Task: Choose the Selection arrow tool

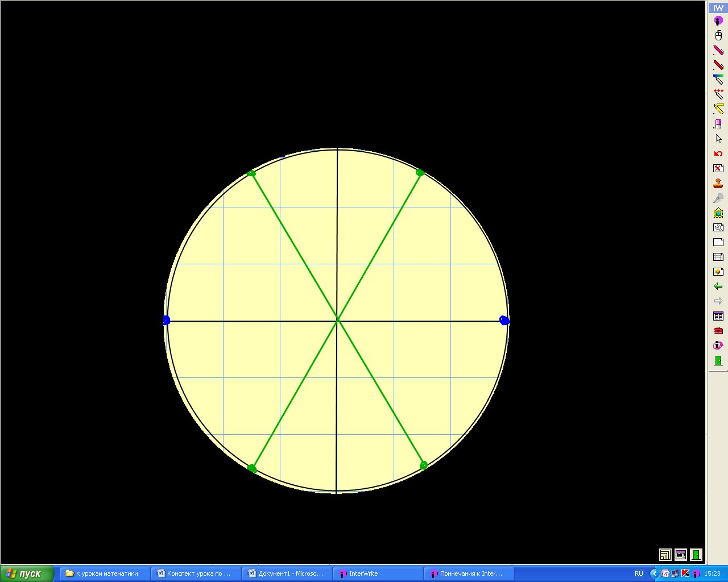Action: [718, 139]
